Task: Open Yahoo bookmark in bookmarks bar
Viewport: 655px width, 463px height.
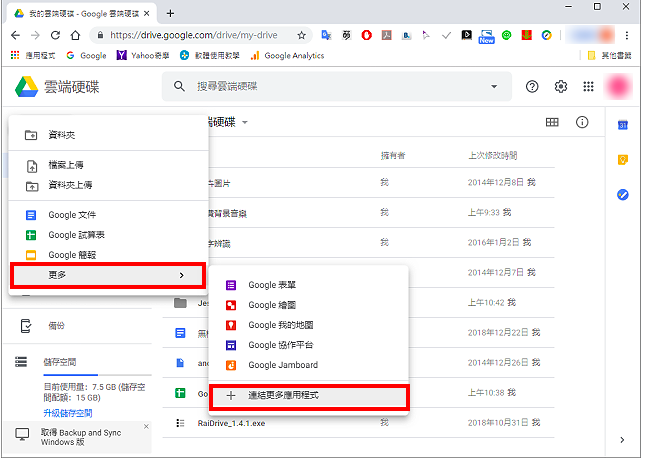Action: tap(143, 56)
